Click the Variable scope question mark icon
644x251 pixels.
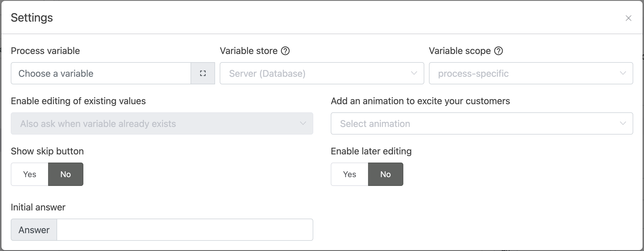[499, 51]
